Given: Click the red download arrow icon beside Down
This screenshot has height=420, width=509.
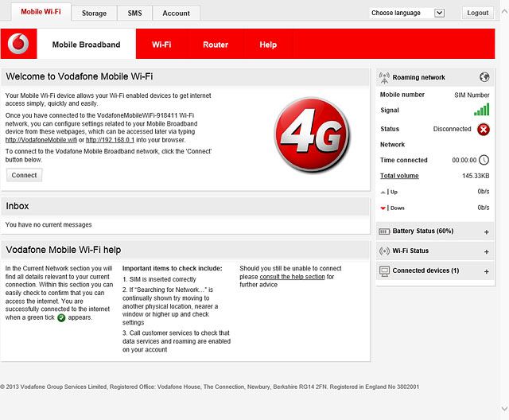Looking at the screenshot, I should tap(383, 208).
